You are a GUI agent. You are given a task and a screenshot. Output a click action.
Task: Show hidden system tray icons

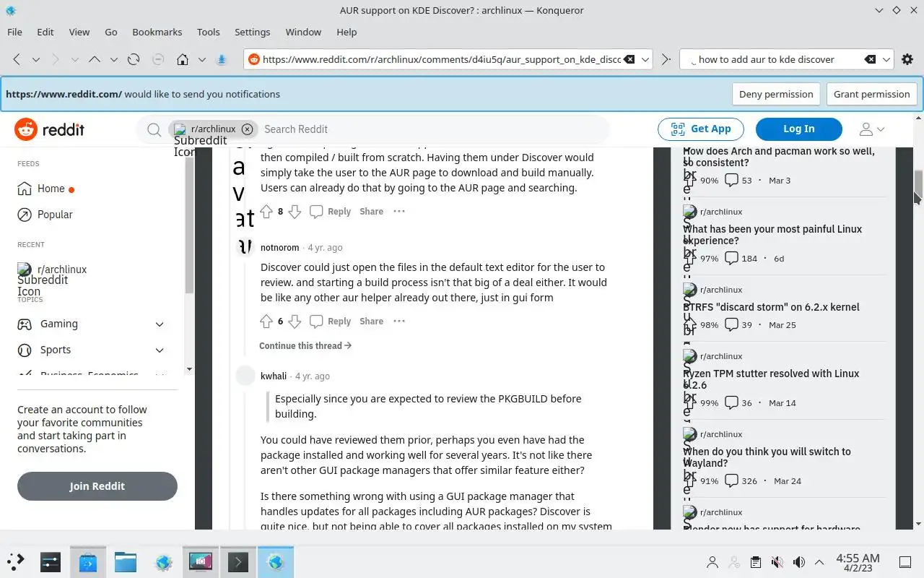click(819, 561)
